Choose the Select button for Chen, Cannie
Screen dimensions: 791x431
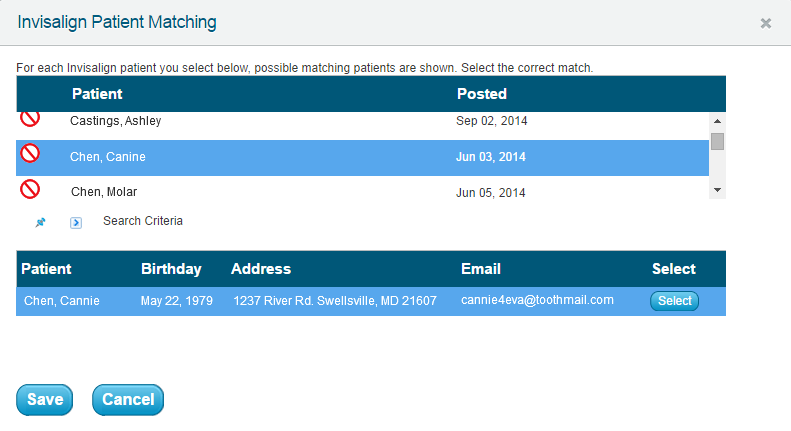coord(674,301)
